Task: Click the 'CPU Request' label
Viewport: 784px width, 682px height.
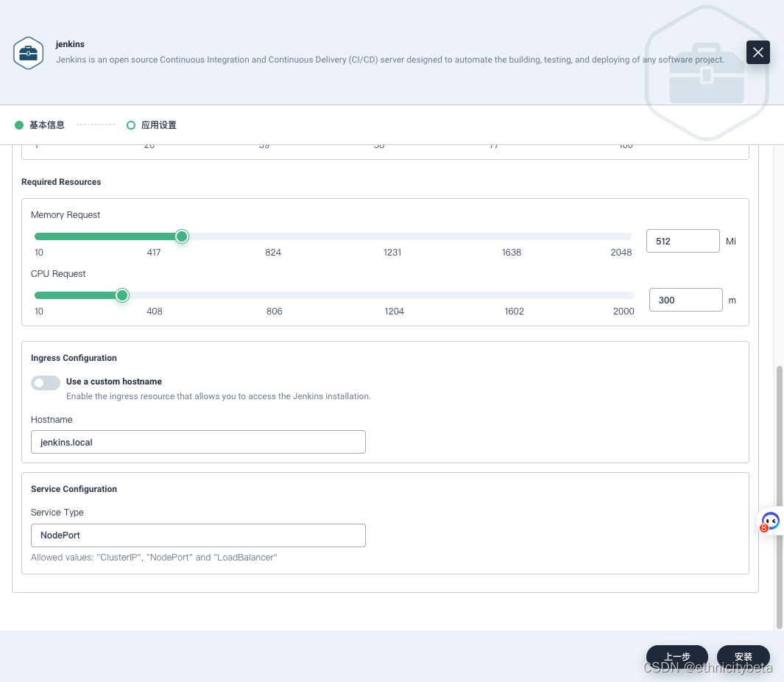Action: [x=58, y=274]
